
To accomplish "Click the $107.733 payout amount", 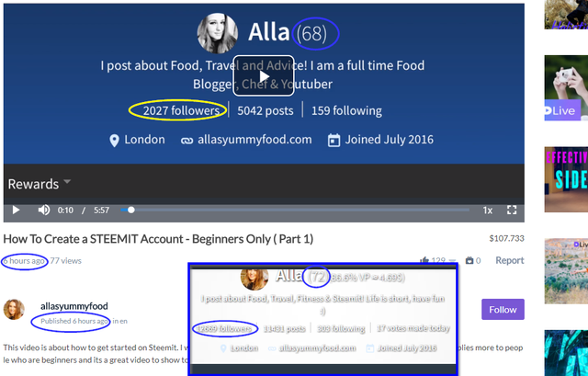I will pos(506,238).
